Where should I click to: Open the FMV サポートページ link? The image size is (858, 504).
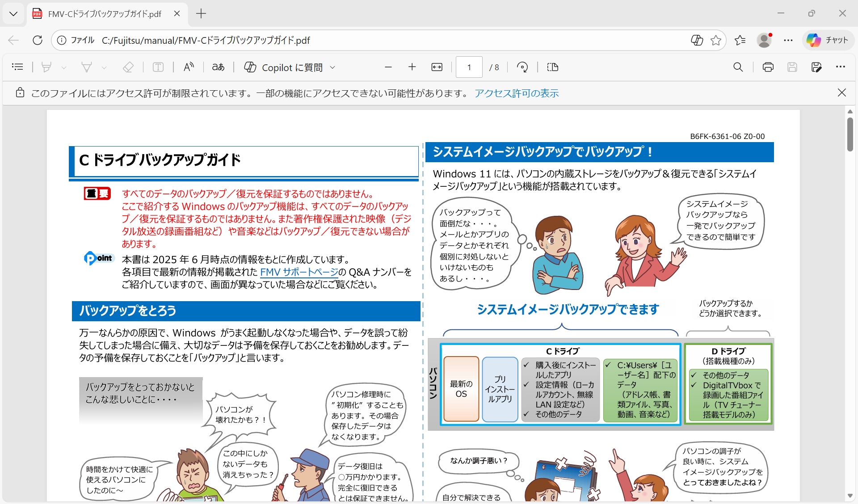coord(299,272)
